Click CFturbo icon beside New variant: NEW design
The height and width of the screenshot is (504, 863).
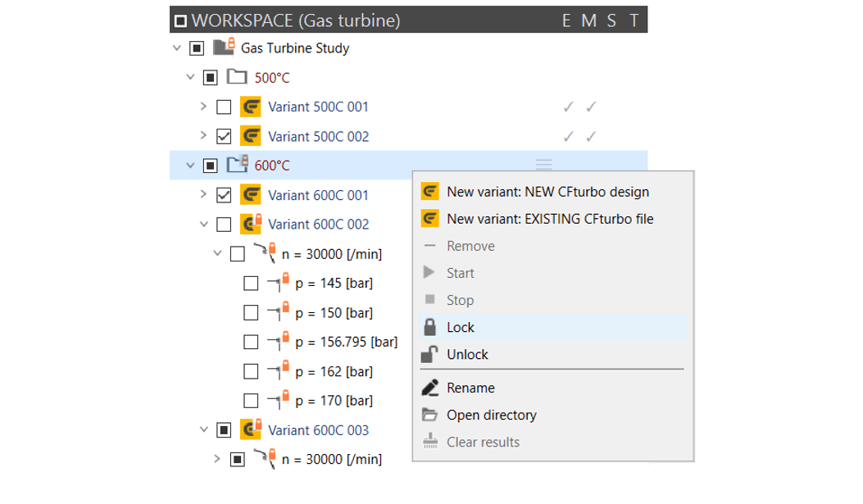[x=429, y=192]
